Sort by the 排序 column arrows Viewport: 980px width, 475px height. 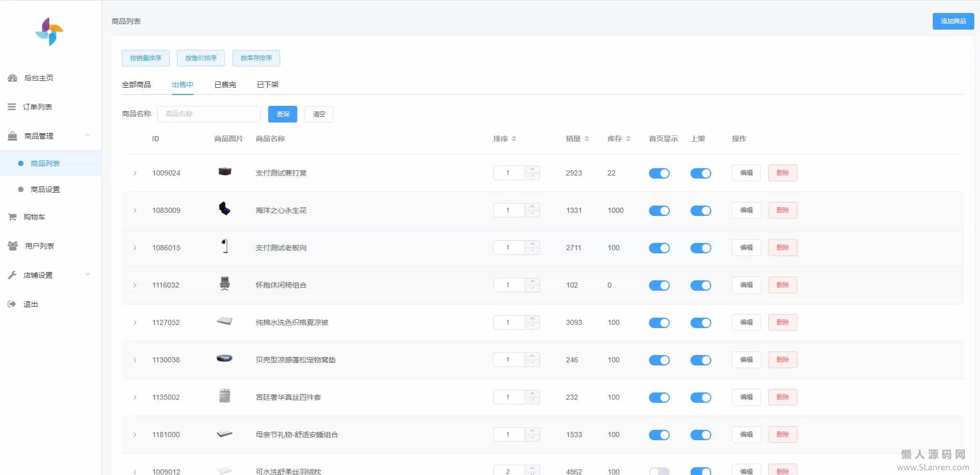[x=514, y=139]
